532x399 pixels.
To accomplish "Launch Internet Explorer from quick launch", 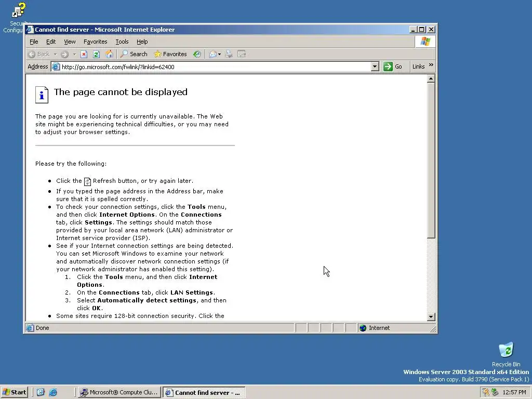I will coord(53,392).
